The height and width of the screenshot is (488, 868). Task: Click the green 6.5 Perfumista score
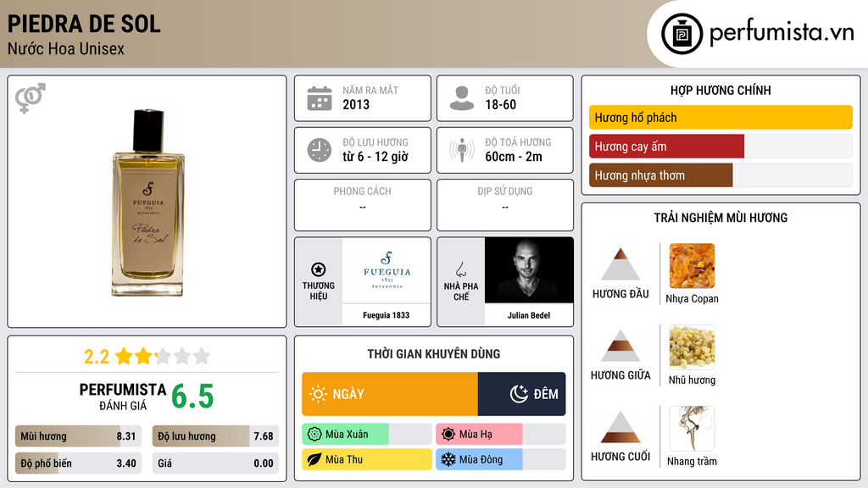point(192,396)
